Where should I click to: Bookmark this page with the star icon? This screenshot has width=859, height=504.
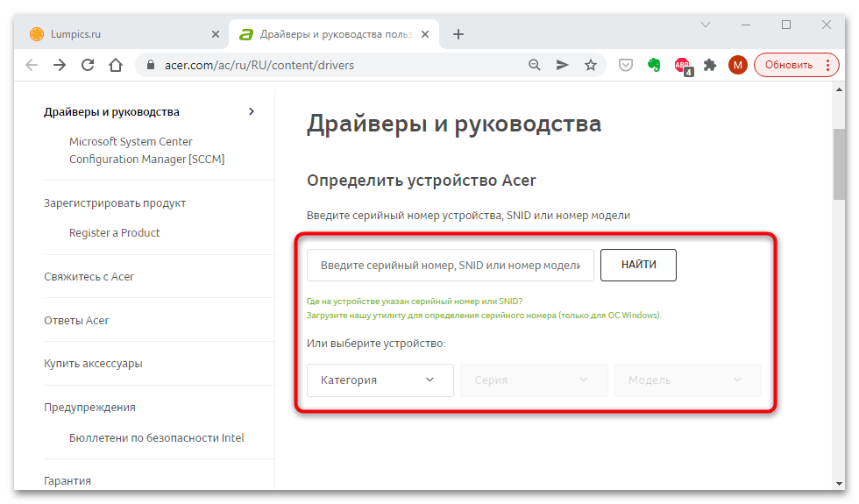click(x=591, y=65)
